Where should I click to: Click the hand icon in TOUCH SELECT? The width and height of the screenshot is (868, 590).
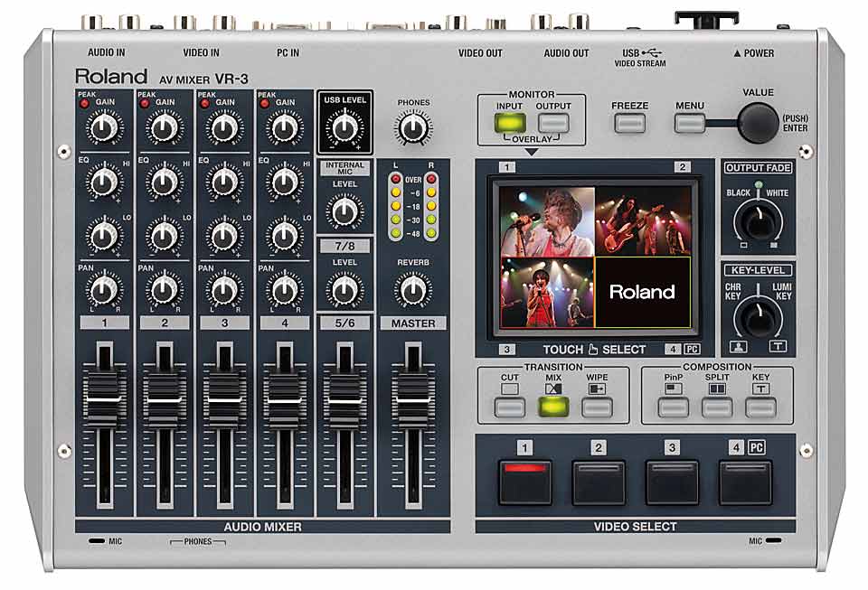(593, 349)
